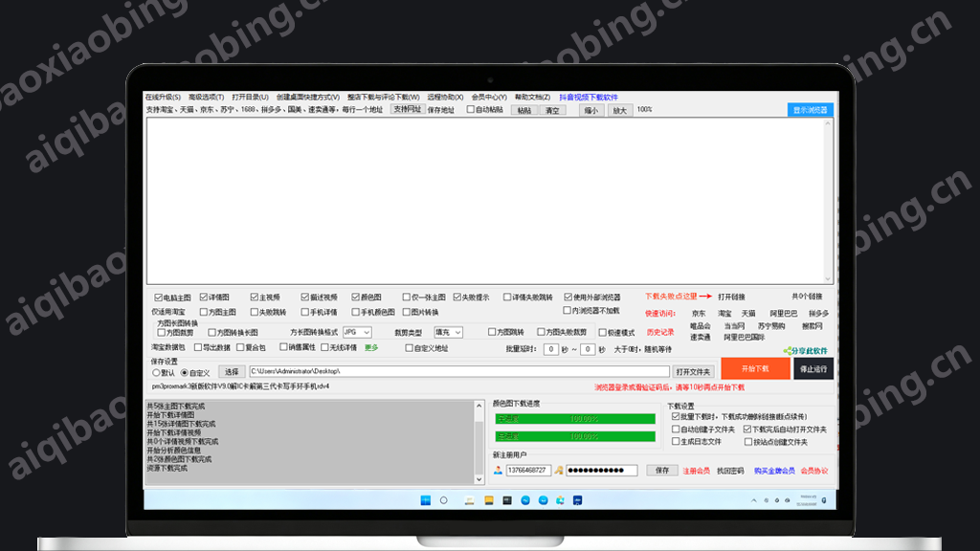
Task: Open the 方长图转换格式 JPG dropdown
Action: point(357,332)
